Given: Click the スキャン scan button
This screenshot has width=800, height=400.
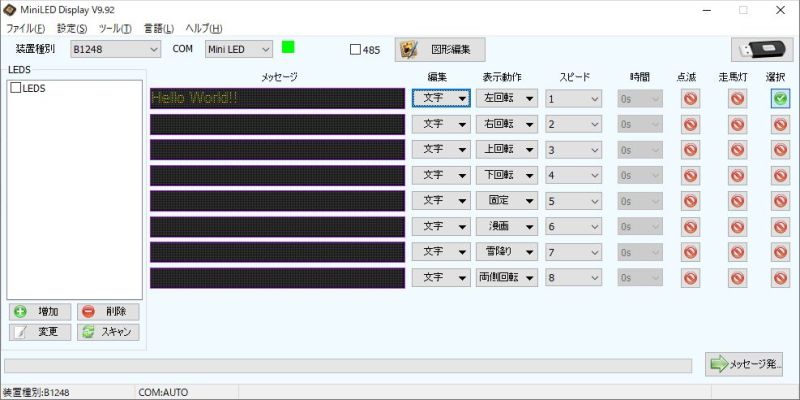Looking at the screenshot, I should (110, 332).
